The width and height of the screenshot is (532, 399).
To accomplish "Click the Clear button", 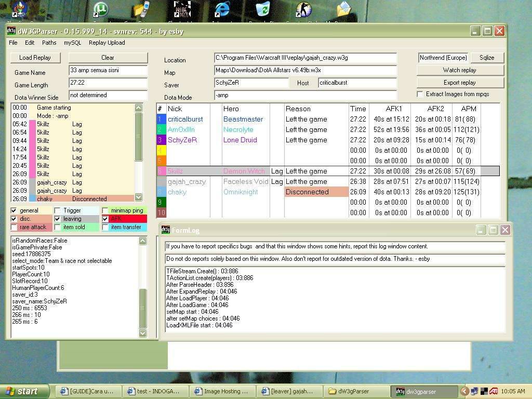I will pos(108,58).
